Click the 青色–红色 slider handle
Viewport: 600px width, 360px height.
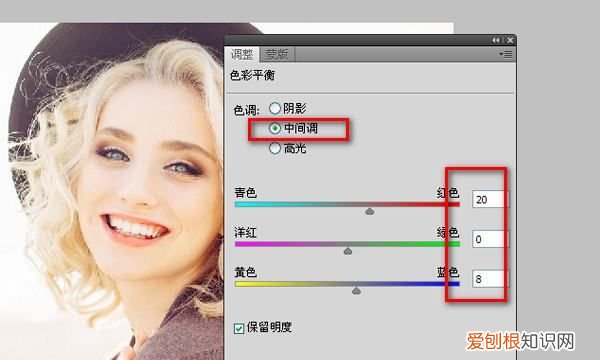369,211
